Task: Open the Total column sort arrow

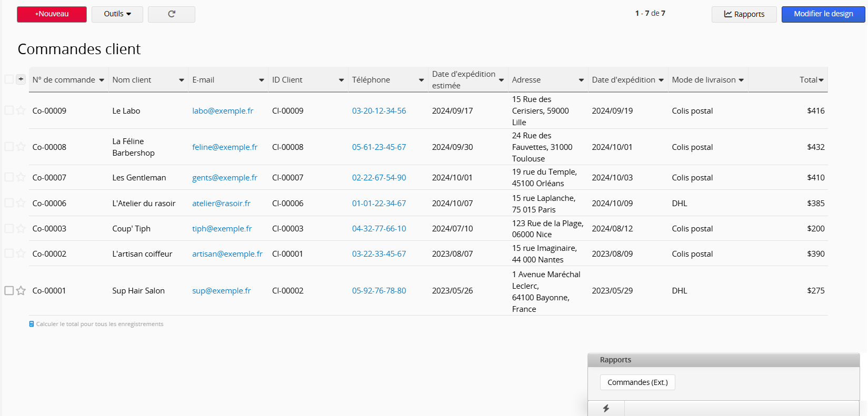Action: (821, 80)
